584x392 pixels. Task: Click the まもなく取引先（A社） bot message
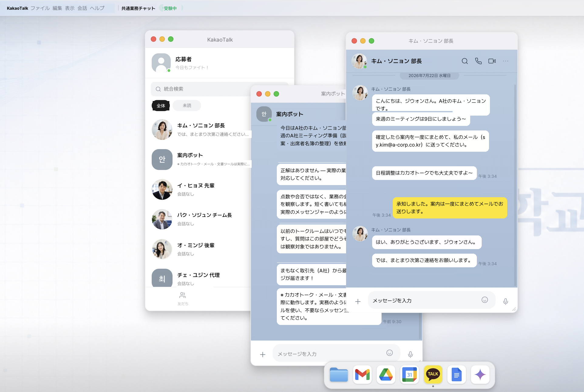[311, 274]
